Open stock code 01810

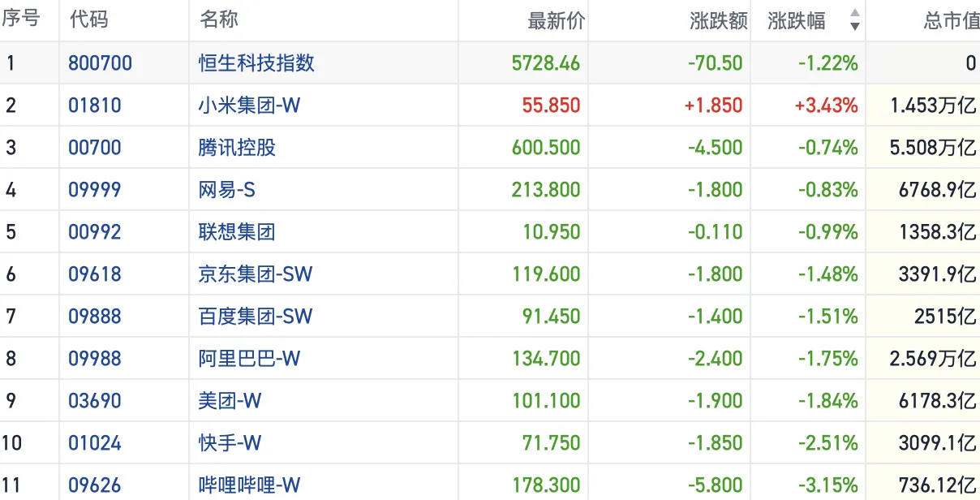click(95, 106)
